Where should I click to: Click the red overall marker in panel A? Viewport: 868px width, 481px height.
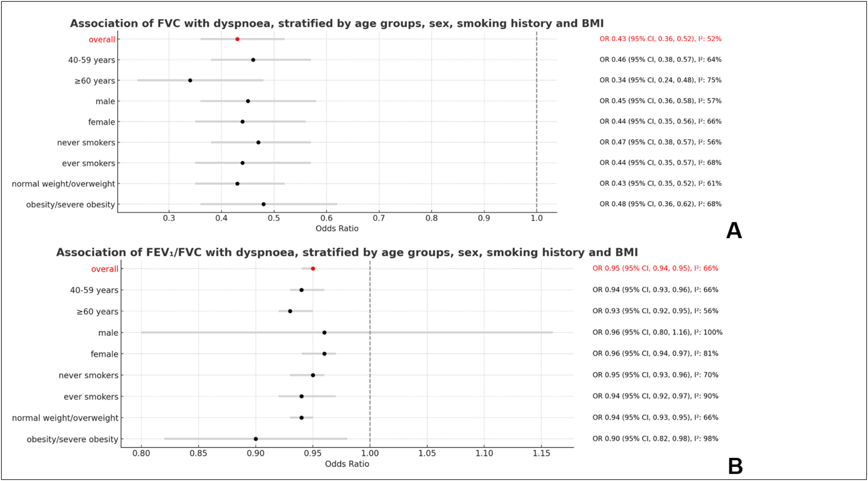237,39
